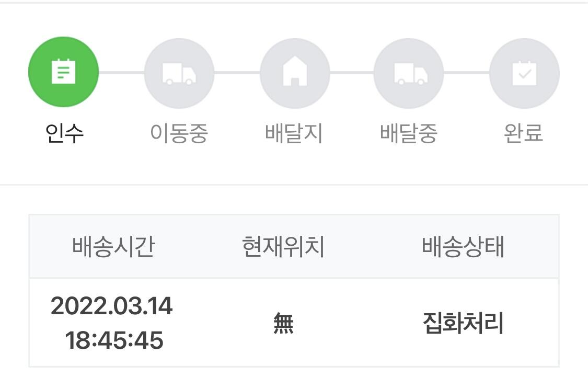
Task: Tap the 배달지 step label
Action: pyautogui.click(x=294, y=133)
